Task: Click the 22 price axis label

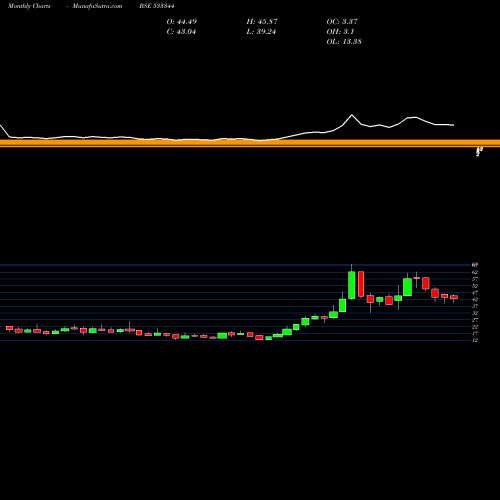Action: pyautogui.click(x=475, y=327)
